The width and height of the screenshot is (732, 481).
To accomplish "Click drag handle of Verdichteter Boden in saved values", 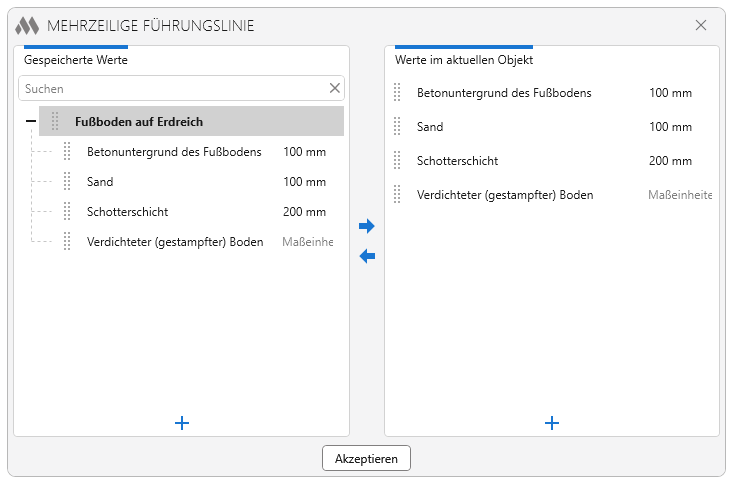I will point(67,241).
